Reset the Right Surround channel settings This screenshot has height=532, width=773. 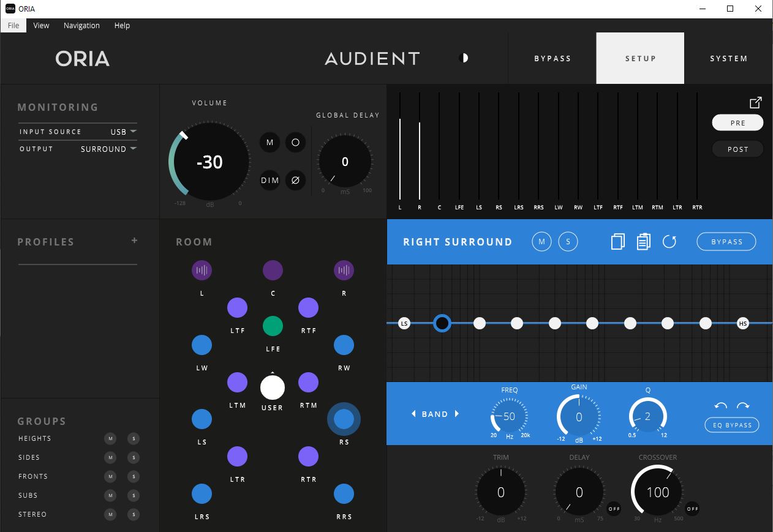click(x=669, y=241)
